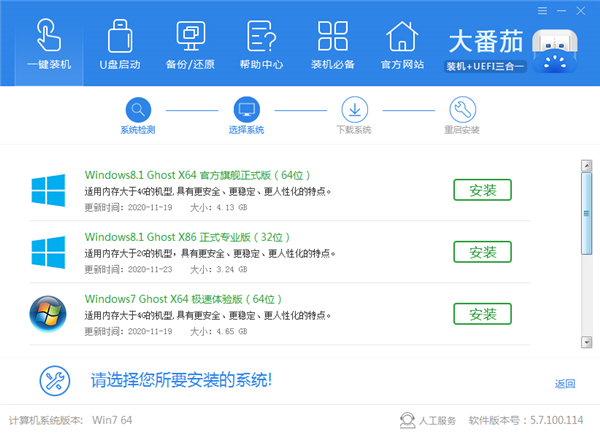Open the 官方网站 official website tab

point(402,45)
